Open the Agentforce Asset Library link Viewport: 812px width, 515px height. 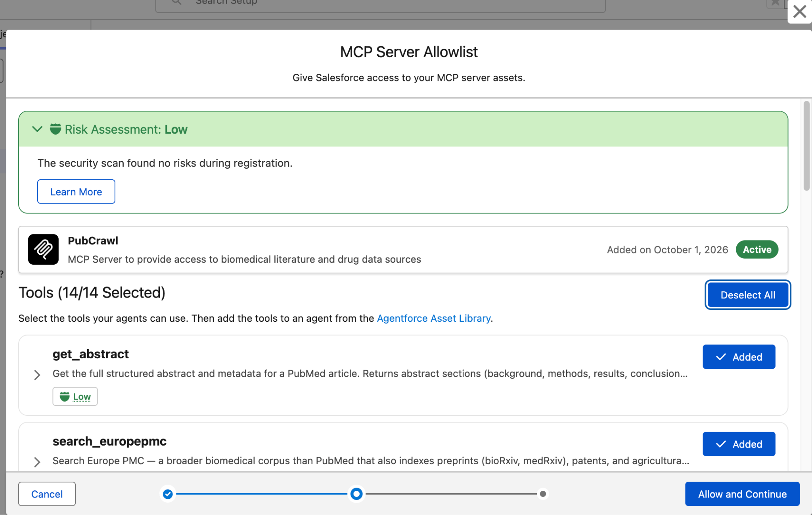[434, 318]
